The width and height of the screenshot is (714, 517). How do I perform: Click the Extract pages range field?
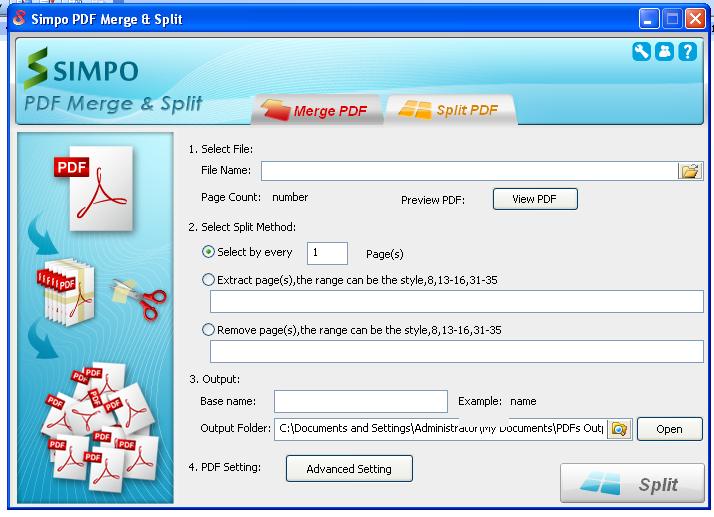pos(457,302)
